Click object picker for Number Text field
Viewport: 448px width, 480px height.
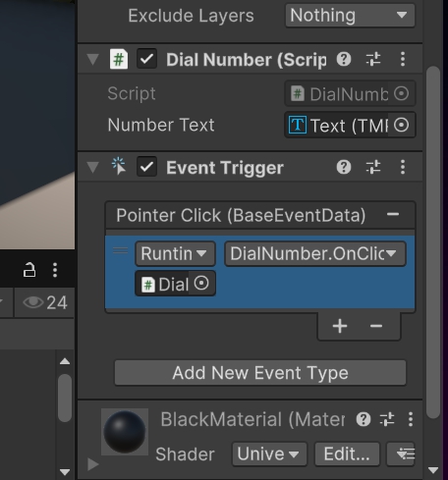tap(401, 125)
